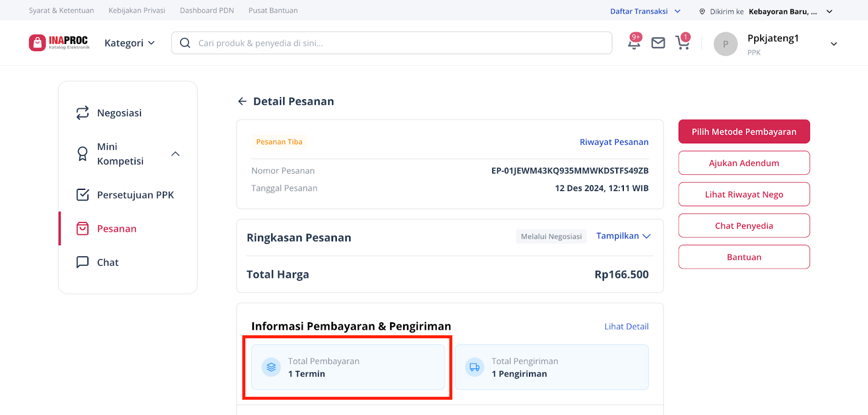
Task: Expand Ringkasan Pesanan with Tampilkan
Action: 623,236
